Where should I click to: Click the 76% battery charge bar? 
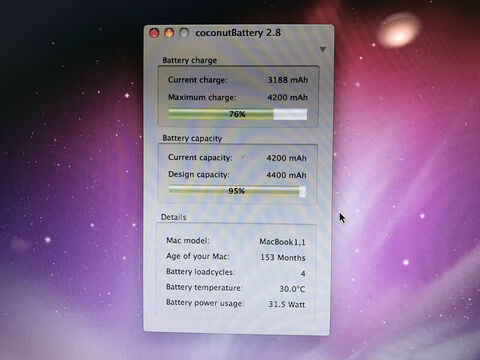238,114
